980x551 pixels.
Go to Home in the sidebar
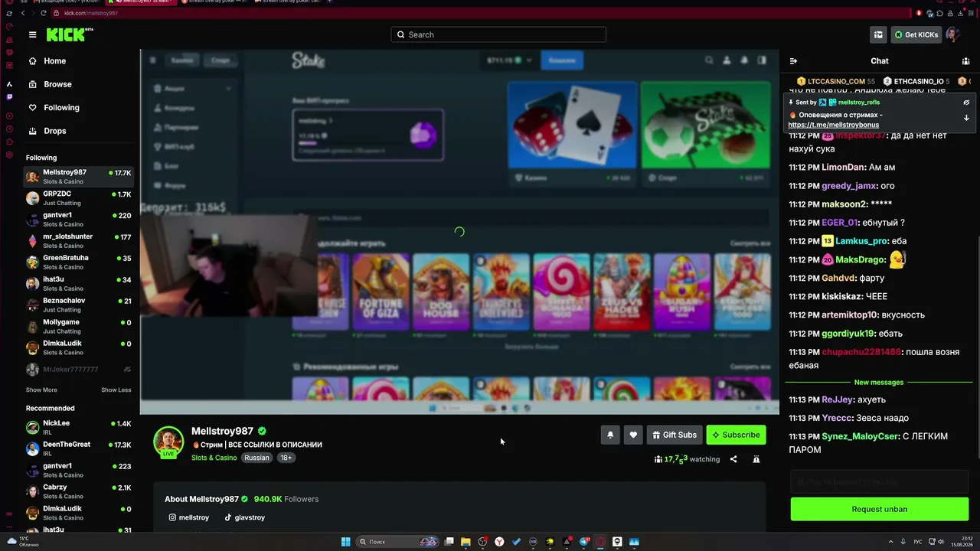pos(54,61)
